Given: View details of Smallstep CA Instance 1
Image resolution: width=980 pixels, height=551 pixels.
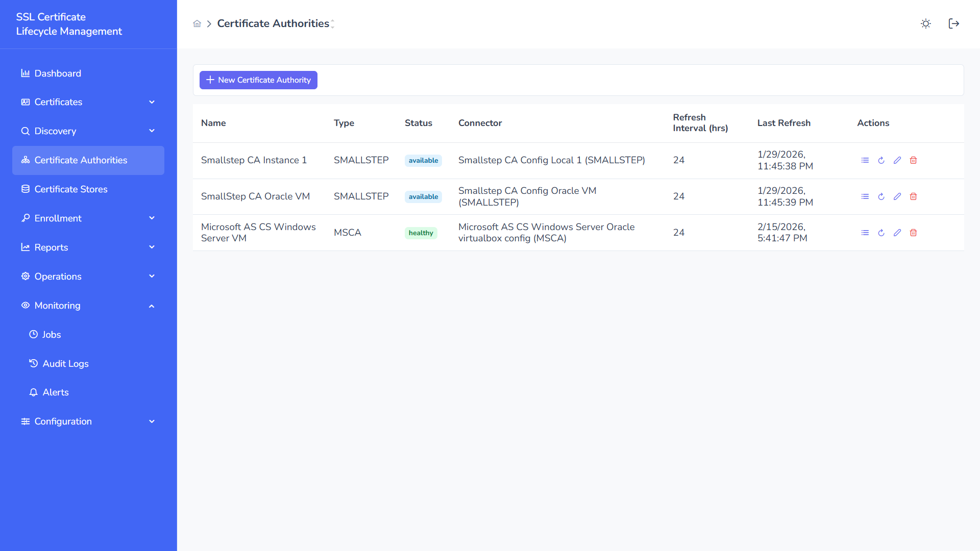Looking at the screenshot, I should pyautogui.click(x=865, y=160).
